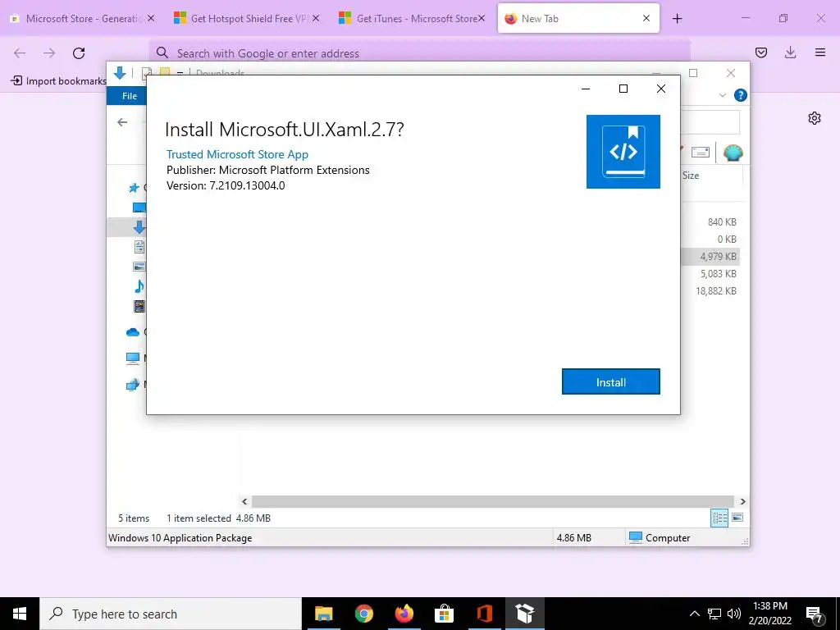Open the File tab in File Explorer

[x=129, y=96]
